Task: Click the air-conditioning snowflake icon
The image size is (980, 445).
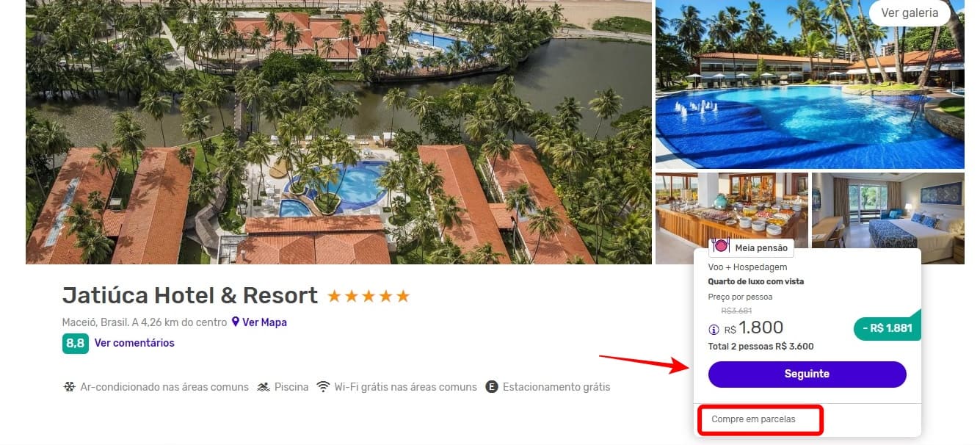Action: [69, 387]
